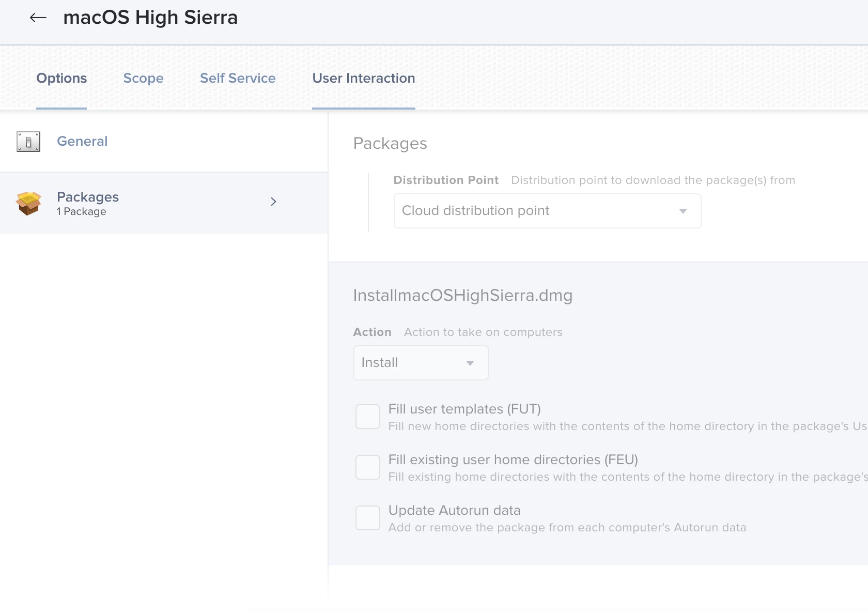Click the InstallmacOSHighSierra.dmg package heading
The width and height of the screenshot is (868, 613).
click(x=462, y=295)
